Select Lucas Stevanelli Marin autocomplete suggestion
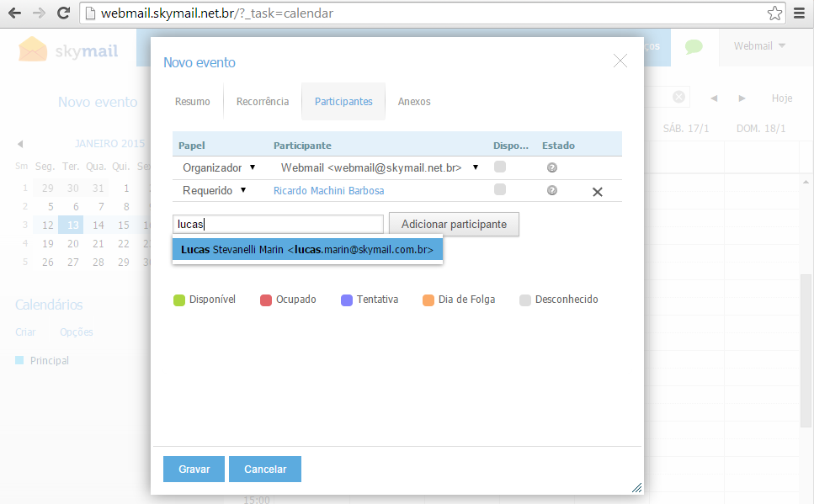This screenshot has height=504, width=814. (307, 250)
